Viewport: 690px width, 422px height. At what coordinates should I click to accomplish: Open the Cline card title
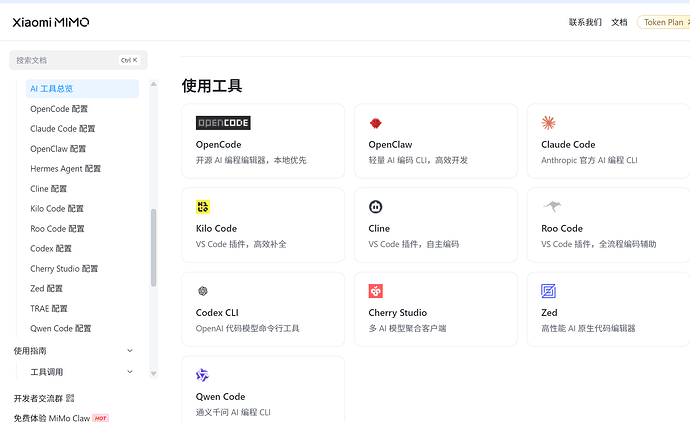point(379,228)
